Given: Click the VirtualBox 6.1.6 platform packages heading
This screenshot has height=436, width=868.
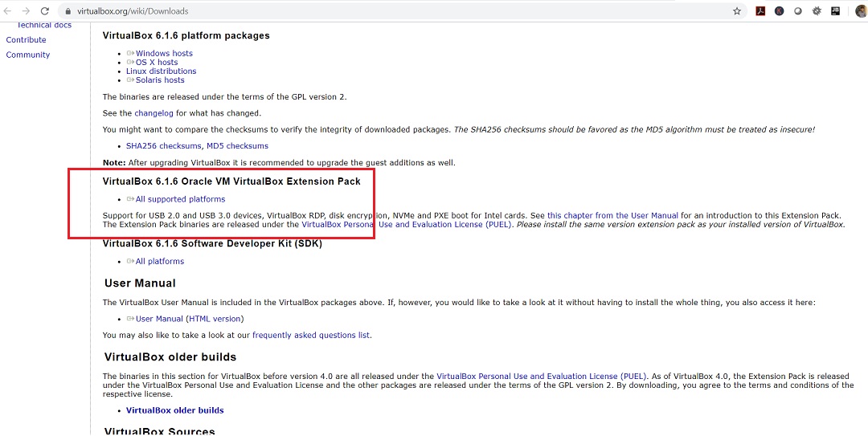Looking at the screenshot, I should 186,35.
